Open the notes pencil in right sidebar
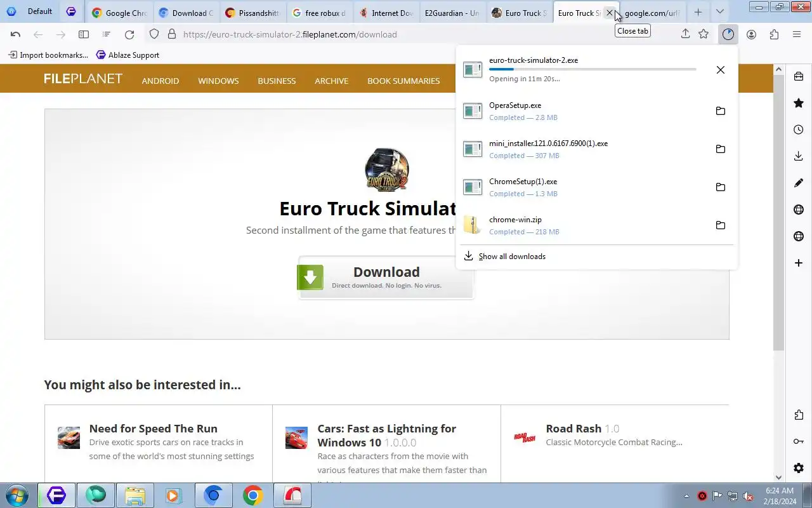This screenshot has width=812, height=508. (799, 183)
